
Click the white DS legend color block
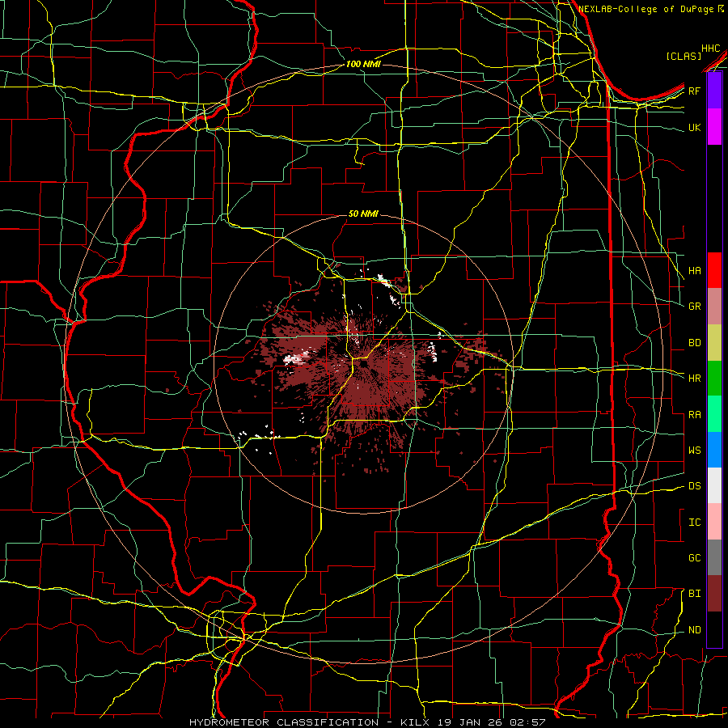pyautogui.click(x=714, y=485)
